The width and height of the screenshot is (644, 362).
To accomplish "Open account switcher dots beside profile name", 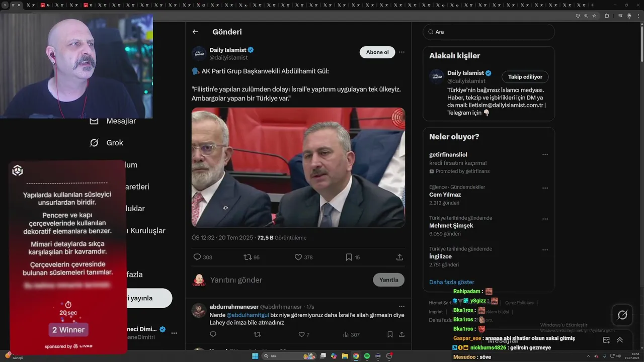I will click(x=174, y=333).
